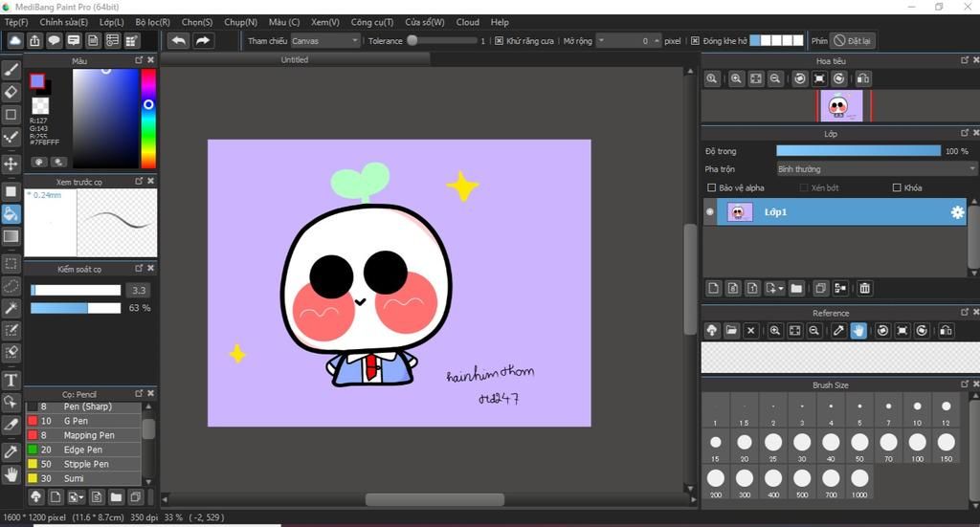Pick the Magic Wand selection tool
This screenshot has width=980, height=527.
(x=11, y=307)
